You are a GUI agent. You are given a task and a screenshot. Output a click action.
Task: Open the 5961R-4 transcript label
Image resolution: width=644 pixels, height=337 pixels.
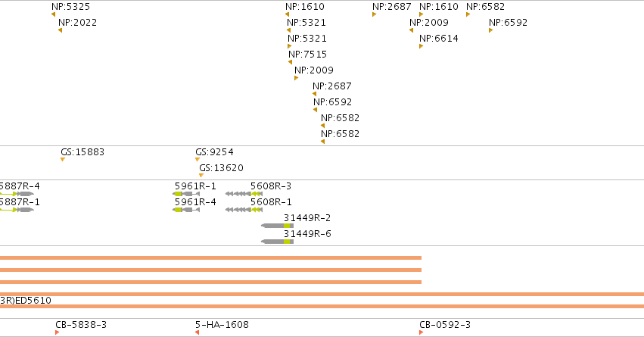click(x=195, y=202)
